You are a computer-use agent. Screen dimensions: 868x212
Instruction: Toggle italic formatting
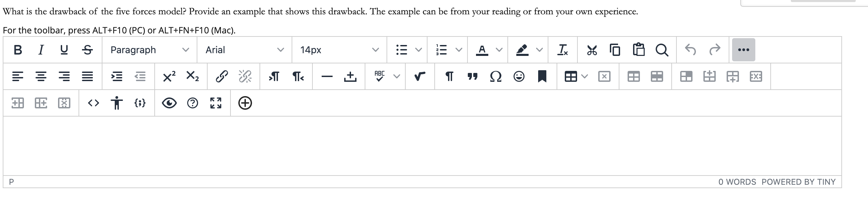pyautogui.click(x=41, y=50)
